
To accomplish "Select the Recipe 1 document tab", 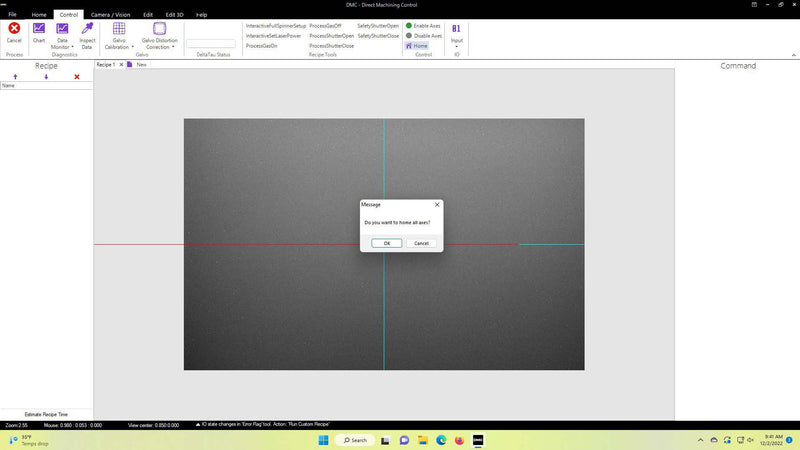I will 106,65.
